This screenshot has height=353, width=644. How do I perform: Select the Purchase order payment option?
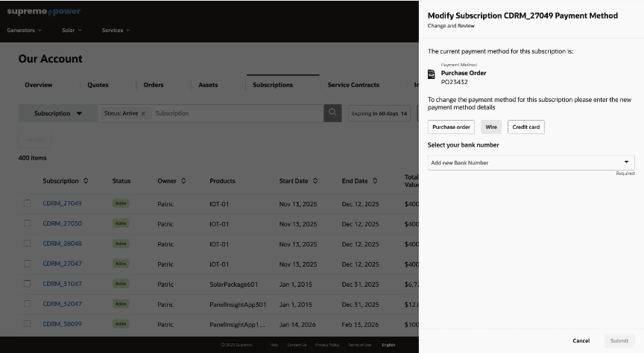(451, 127)
